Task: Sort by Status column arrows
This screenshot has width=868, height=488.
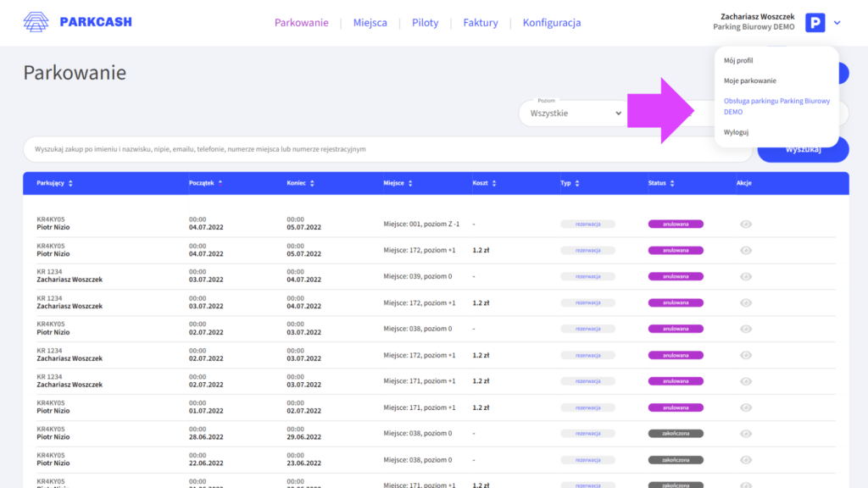Action: pyautogui.click(x=672, y=183)
